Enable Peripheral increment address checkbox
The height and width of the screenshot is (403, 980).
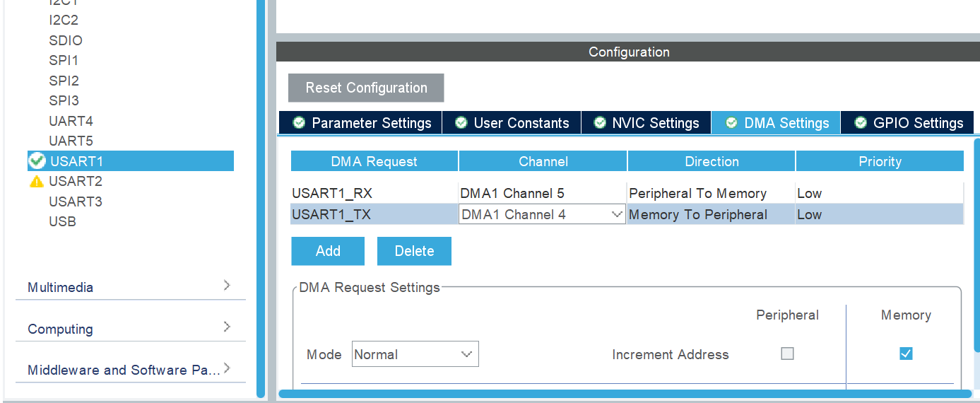click(x=787, y=354)
